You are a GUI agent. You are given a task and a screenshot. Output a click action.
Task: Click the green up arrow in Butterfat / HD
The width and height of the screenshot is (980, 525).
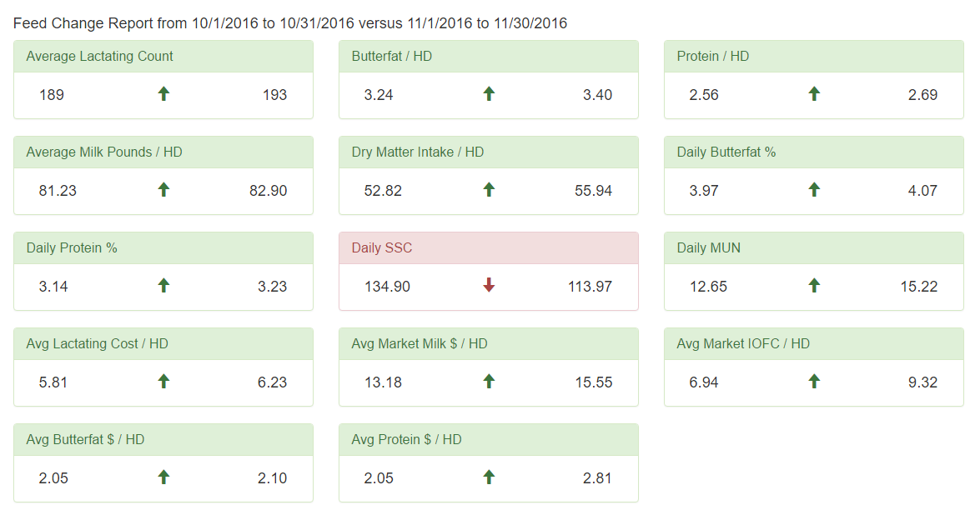[x=489, y=94]
